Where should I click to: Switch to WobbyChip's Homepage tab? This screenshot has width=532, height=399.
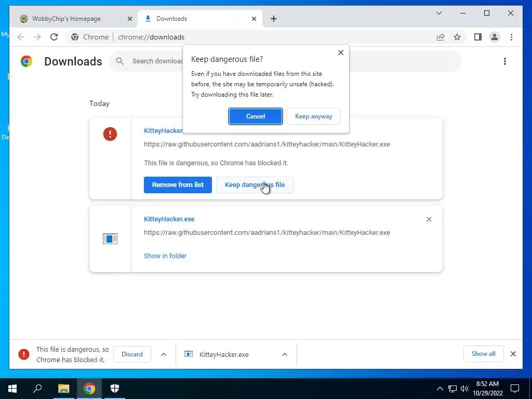[x=66, y=19]
